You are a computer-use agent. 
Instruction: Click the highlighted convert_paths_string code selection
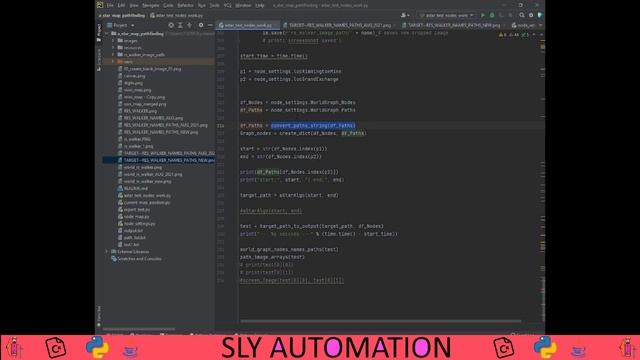coord(313,126)
